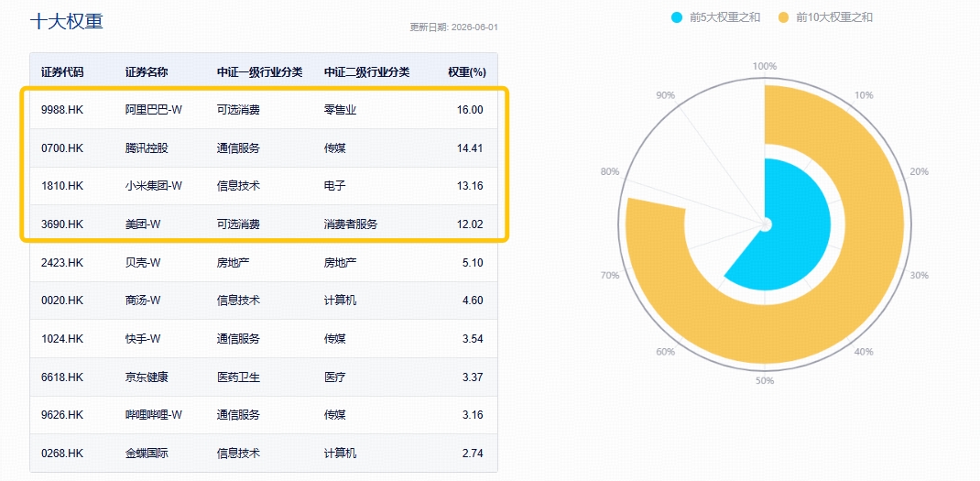
Task: Select the 2423.HK security code
Action: [62, 263]
